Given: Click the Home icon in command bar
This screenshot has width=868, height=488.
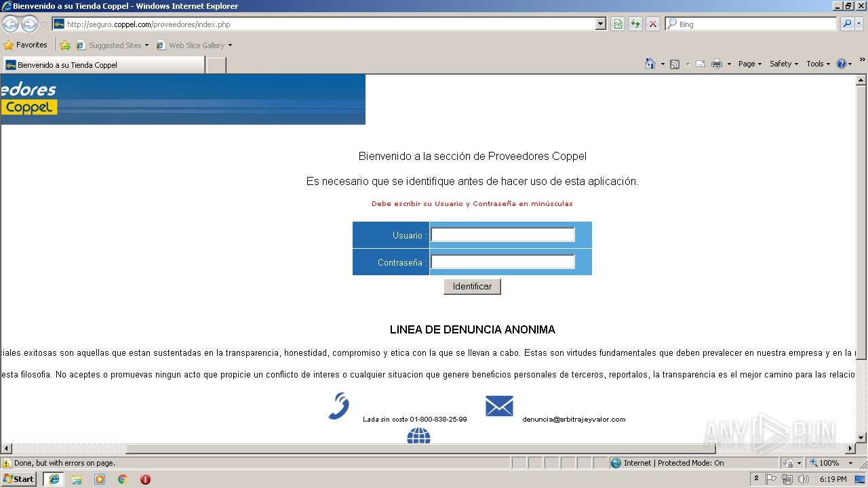Looking at the screenshot, I should point(650,64).
